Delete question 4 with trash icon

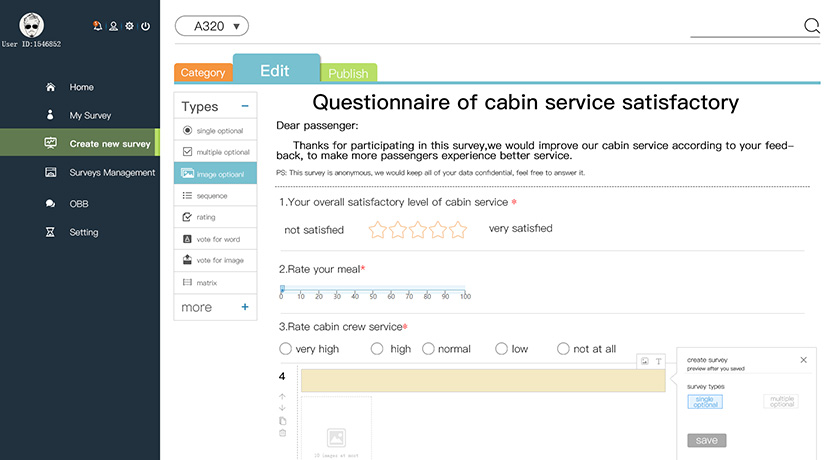click(x=283, y=433)
